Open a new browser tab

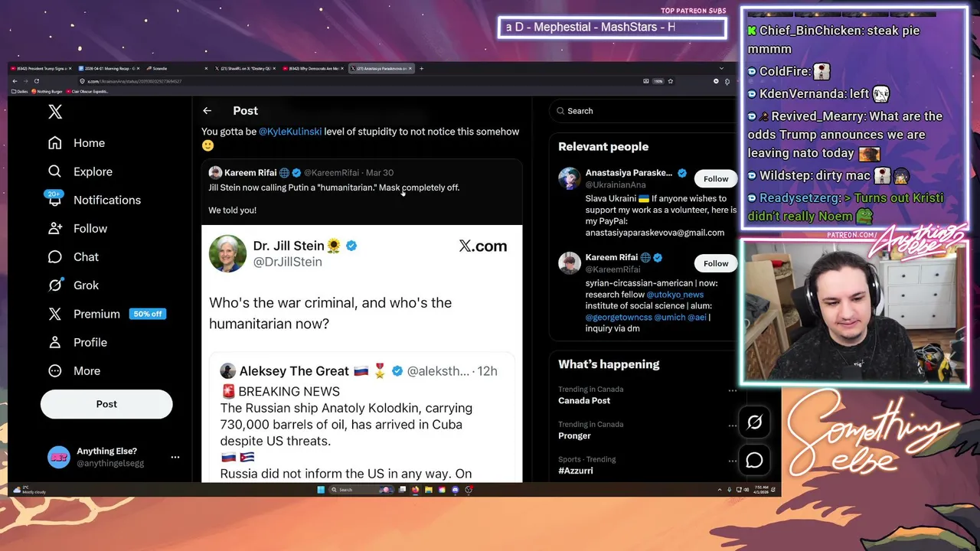(x=421, y=68)
